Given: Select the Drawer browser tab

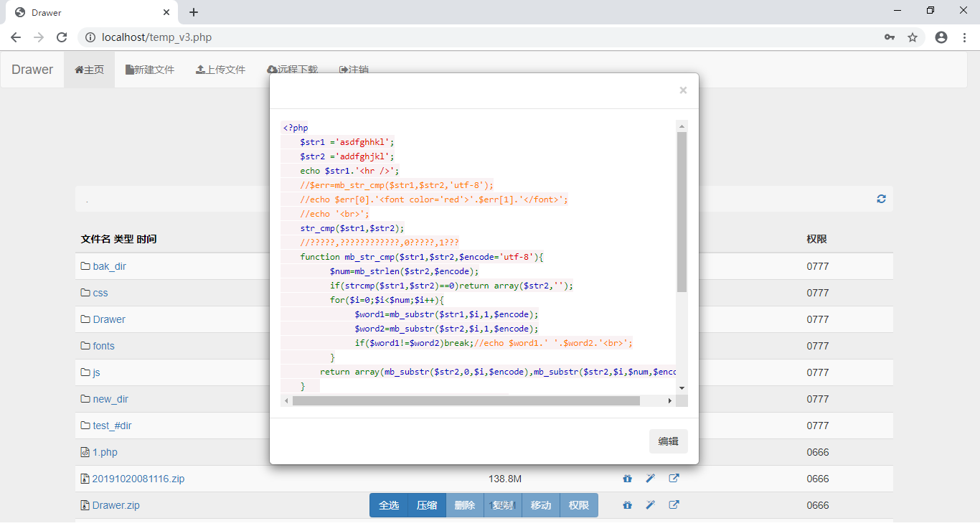Looking at the screenshot, I should coord(93,12).
